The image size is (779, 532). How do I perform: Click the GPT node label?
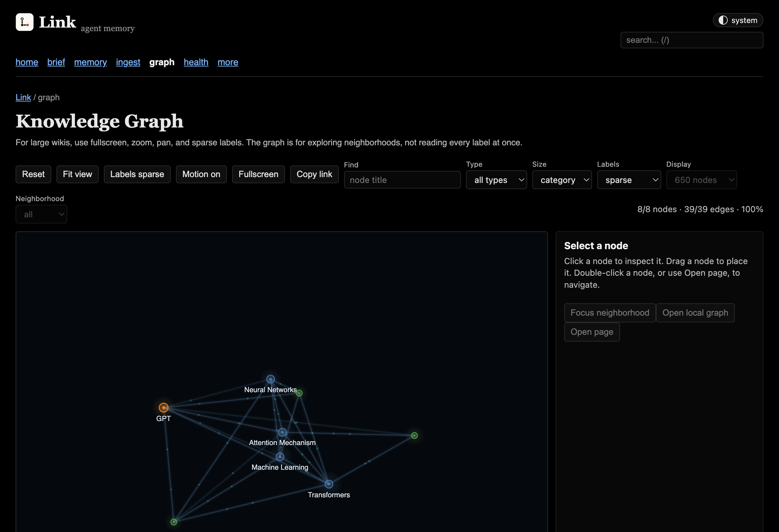pyautogui.click(x=164, y=418)
